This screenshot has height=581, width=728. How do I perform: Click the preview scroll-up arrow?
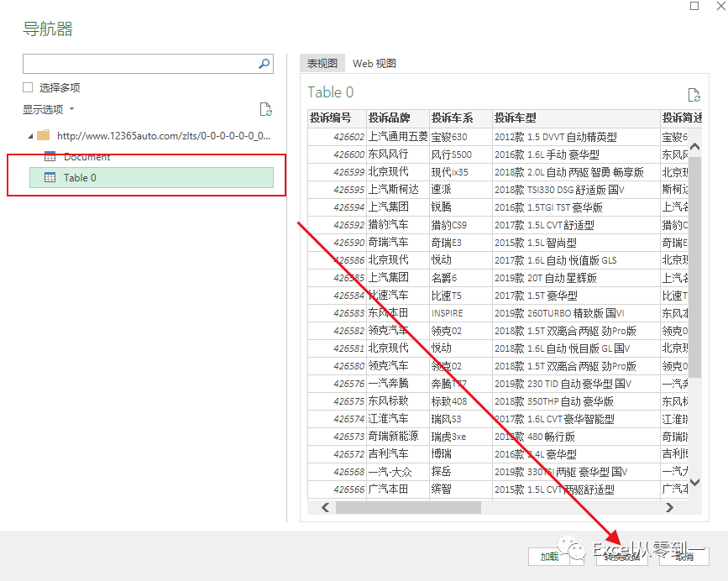694,147
